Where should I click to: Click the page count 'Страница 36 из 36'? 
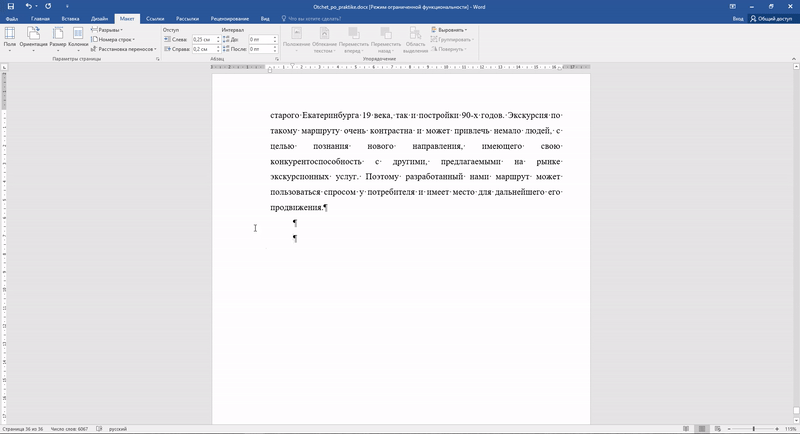[22, 429]
